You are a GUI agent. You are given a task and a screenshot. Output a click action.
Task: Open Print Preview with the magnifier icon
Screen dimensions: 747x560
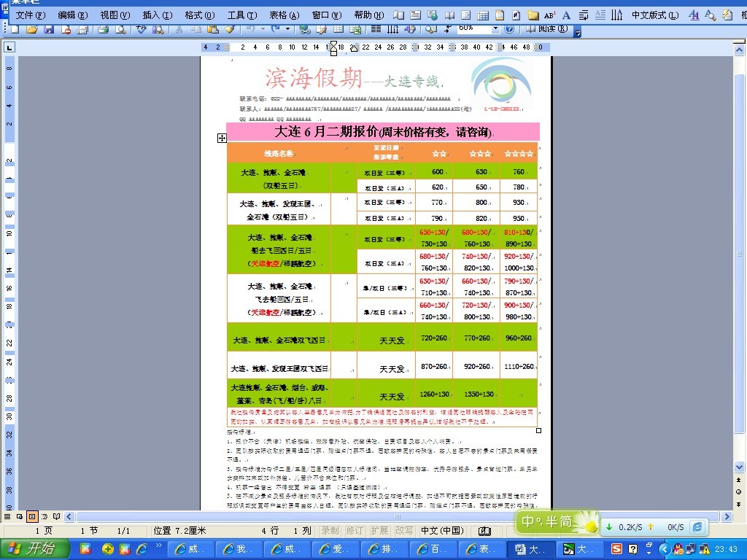(x=120, y=29)
